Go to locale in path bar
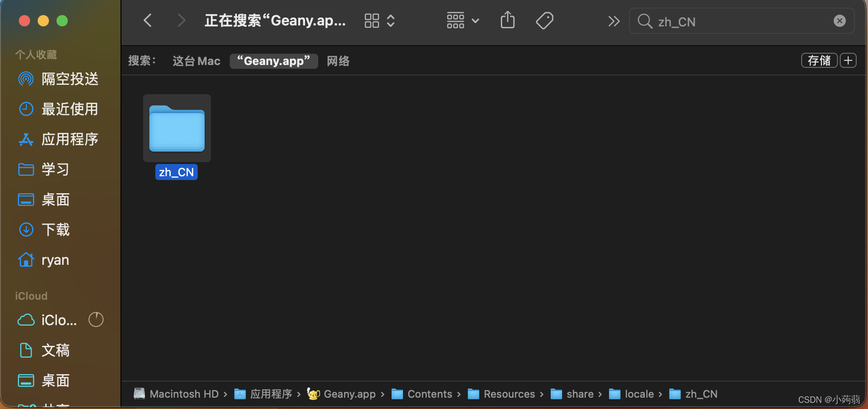868x409 pixels. tap(631, 394)
